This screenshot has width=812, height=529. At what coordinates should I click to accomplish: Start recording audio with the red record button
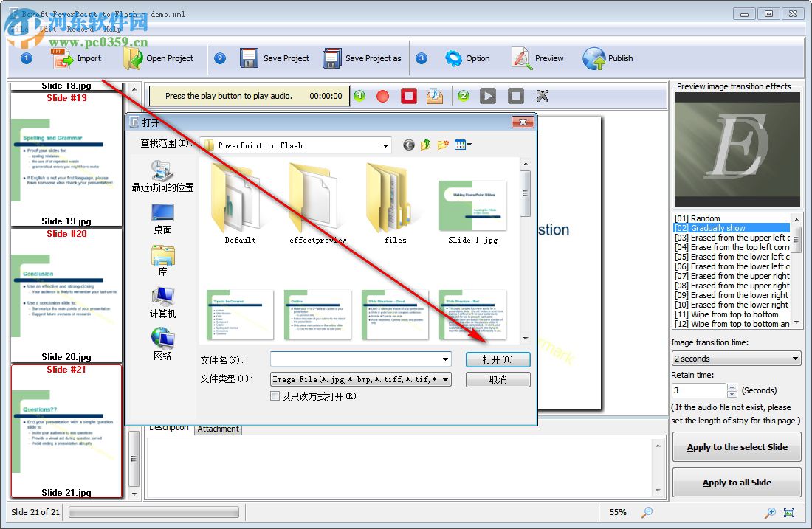(x=384, y=95)
